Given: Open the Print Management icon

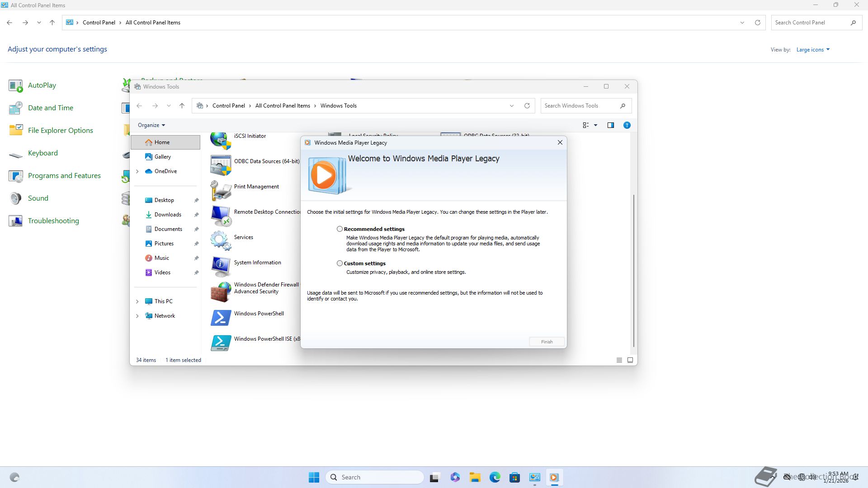Looking at the screenshot, I should [x=221, y=190].
